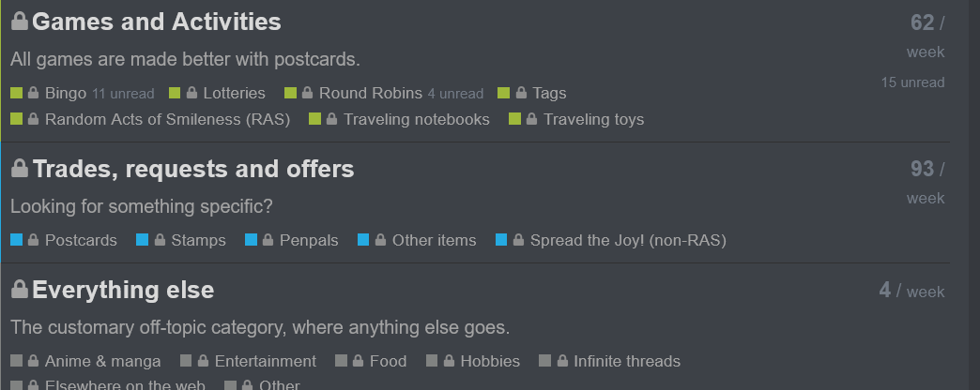
Task: Click lock icon next to Trades, requests and offers
Action: 20,168
